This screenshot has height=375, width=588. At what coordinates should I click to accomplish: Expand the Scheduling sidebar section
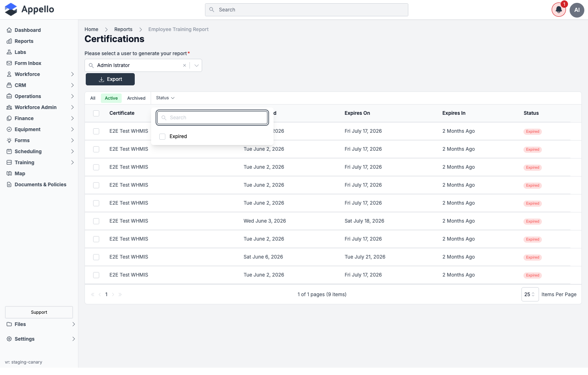(72, 152)
